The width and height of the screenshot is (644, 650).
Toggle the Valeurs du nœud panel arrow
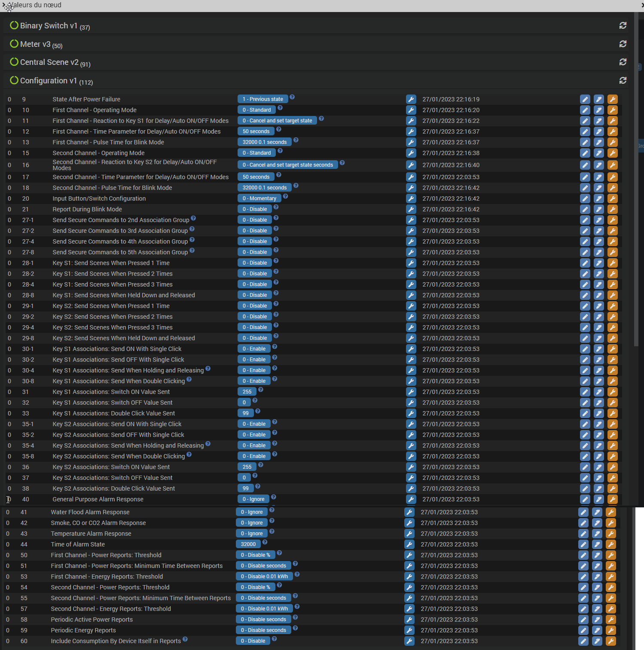(4, 5)
